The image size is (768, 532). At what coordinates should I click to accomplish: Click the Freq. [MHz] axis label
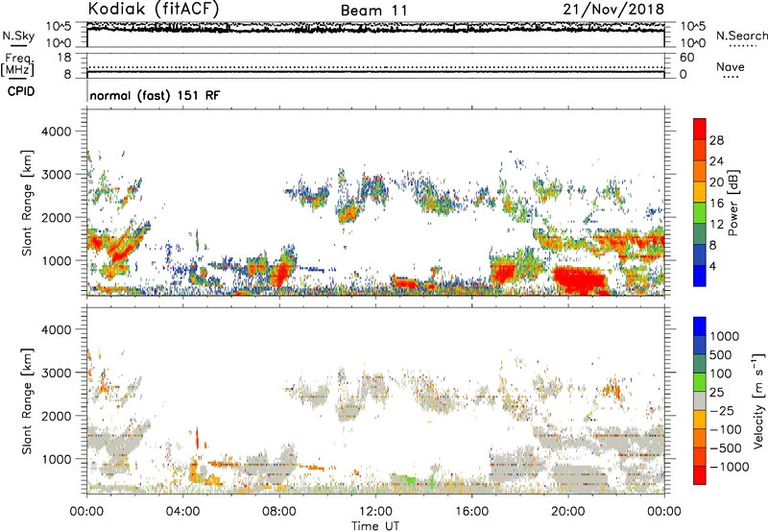click(17, 64)
